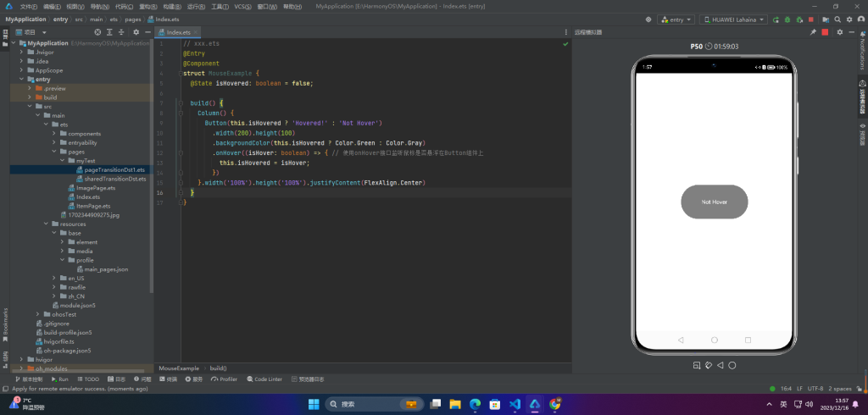Start debugging with the green bug icon

[787, 19]
